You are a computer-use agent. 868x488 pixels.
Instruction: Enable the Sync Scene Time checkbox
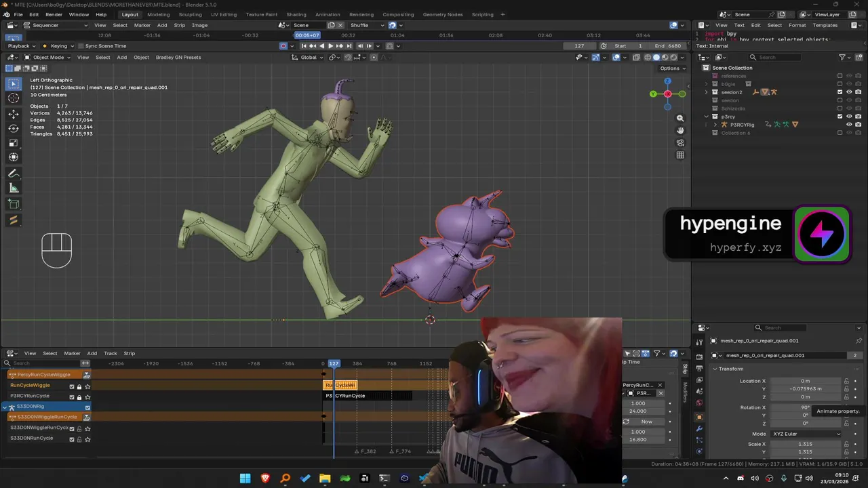80,46
